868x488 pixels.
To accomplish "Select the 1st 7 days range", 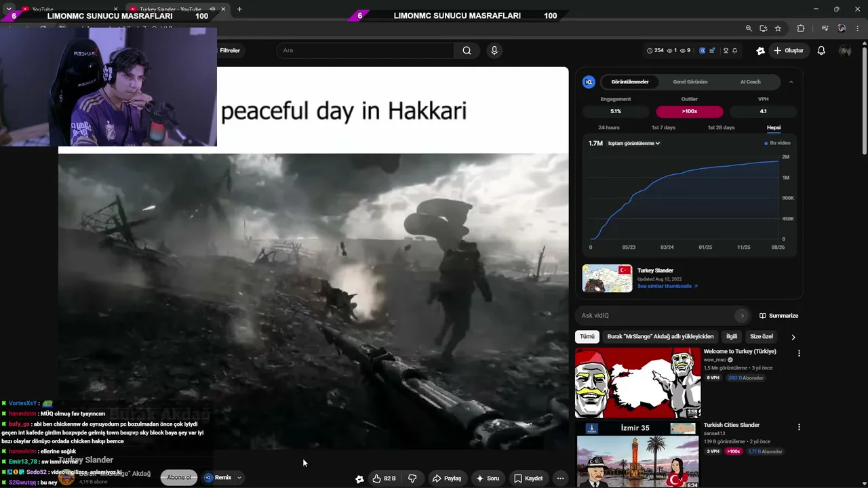I will coord(663,127).
